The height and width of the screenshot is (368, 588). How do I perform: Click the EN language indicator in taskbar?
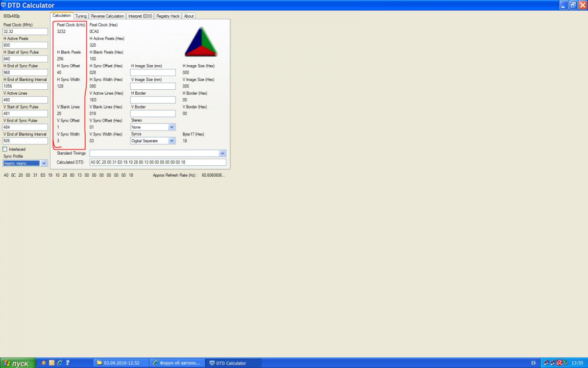point(533,363)
